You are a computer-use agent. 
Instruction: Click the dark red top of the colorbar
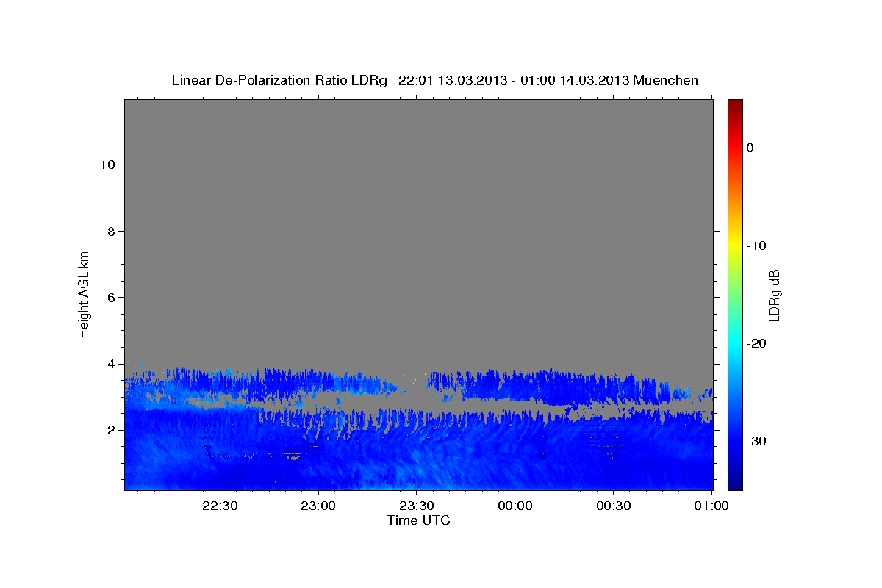click(735, 104)
